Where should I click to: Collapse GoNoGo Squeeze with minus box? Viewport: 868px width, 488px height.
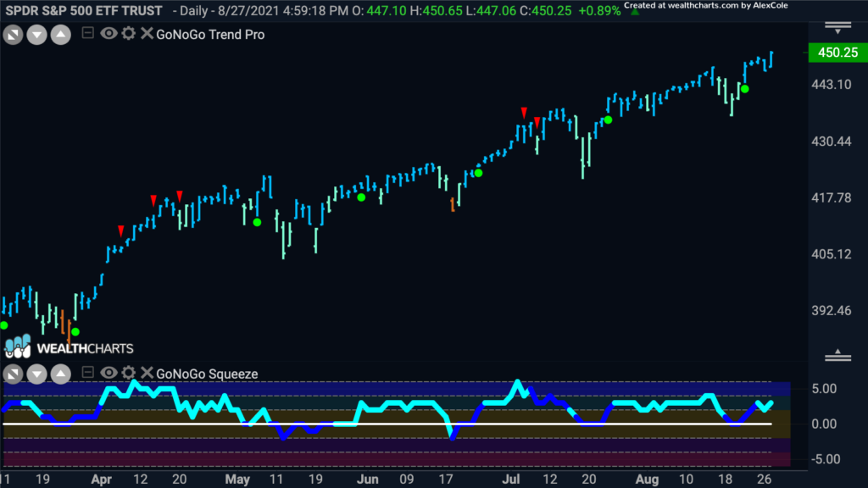pyautogui.click(x=87, y=372)
